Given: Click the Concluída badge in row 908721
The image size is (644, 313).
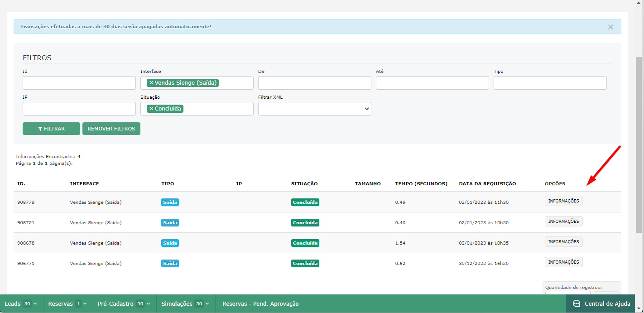Looking at the screenshot, I should pyautogui.click(x=305, y=223).
